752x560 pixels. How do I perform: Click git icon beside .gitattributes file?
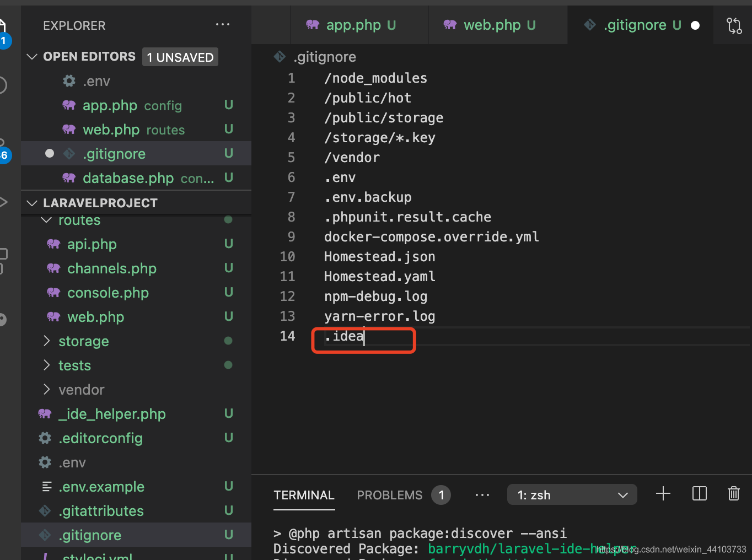point(45,510)
